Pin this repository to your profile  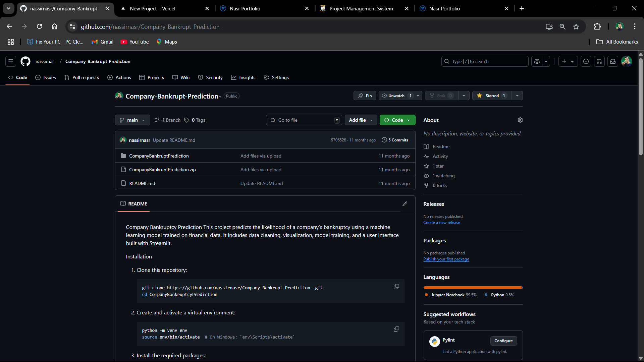(365, 96)
